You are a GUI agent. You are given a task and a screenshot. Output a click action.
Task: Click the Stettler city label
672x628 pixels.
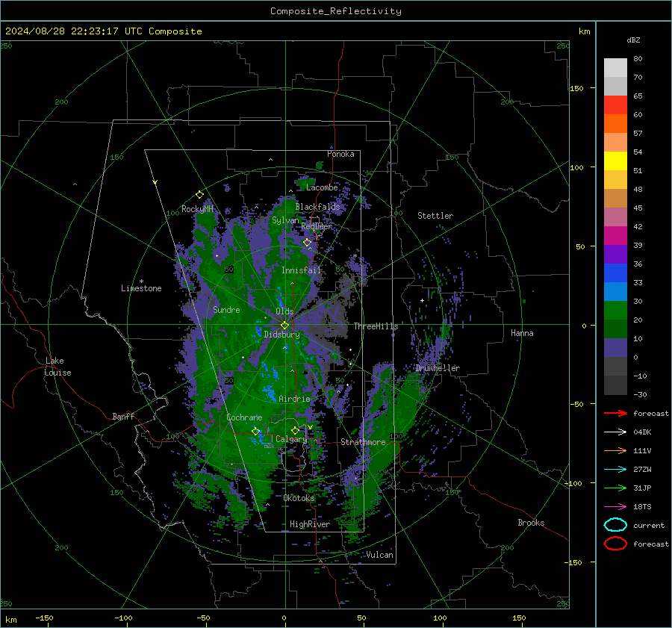pyautogui.click(x=435, y=216)
